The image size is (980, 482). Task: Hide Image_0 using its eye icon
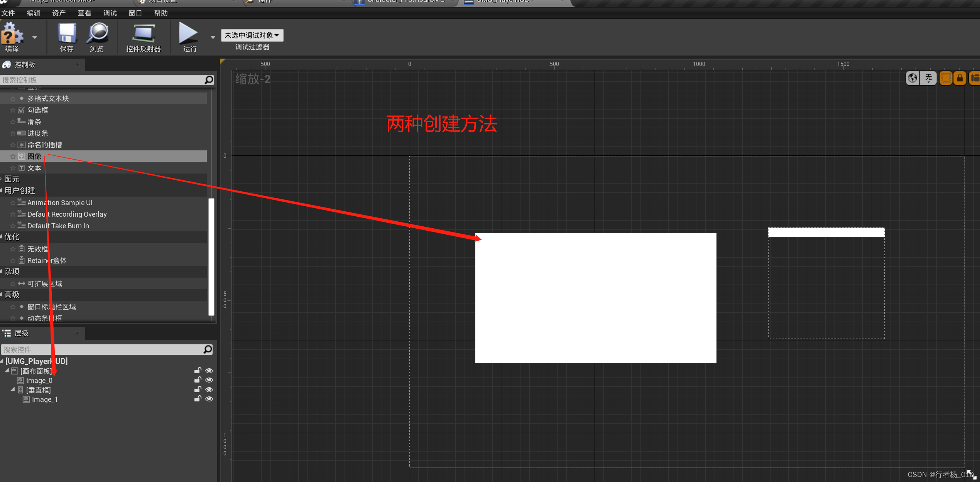[209, 380]
